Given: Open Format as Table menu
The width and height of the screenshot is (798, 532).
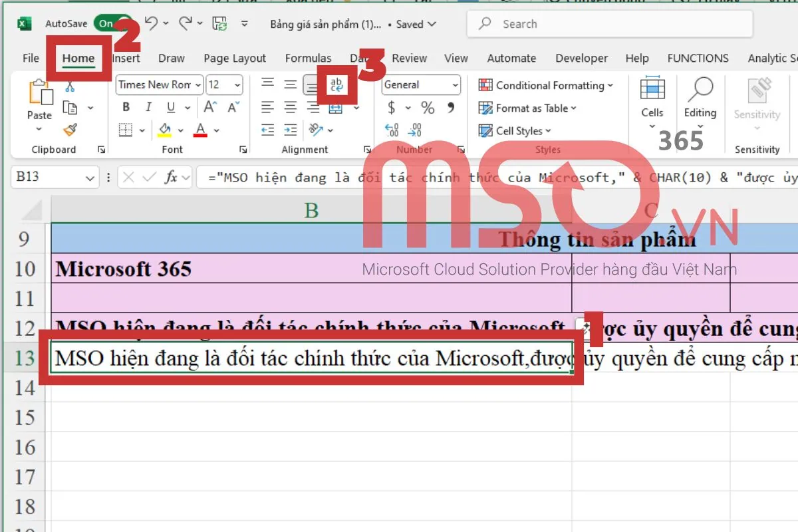Looking at the screenshot, I should coord(528,108).
